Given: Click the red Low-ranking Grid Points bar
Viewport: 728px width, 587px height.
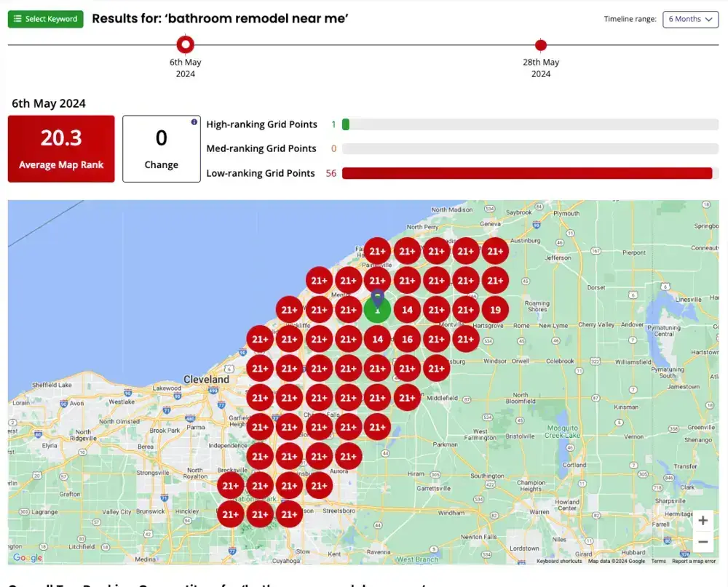Looking at the screenshot, I should click(x=526, y=173).
